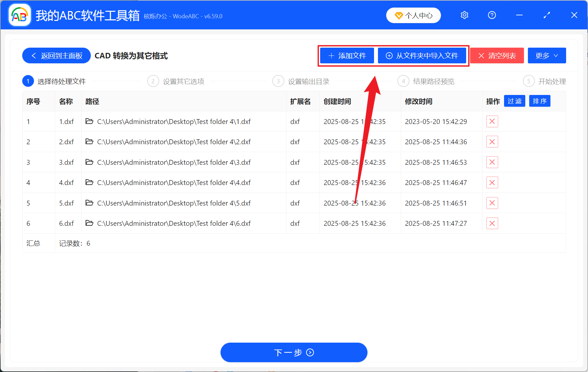Open the settings gear icon
Screen dimensions: 588x372
click(464, 15)
